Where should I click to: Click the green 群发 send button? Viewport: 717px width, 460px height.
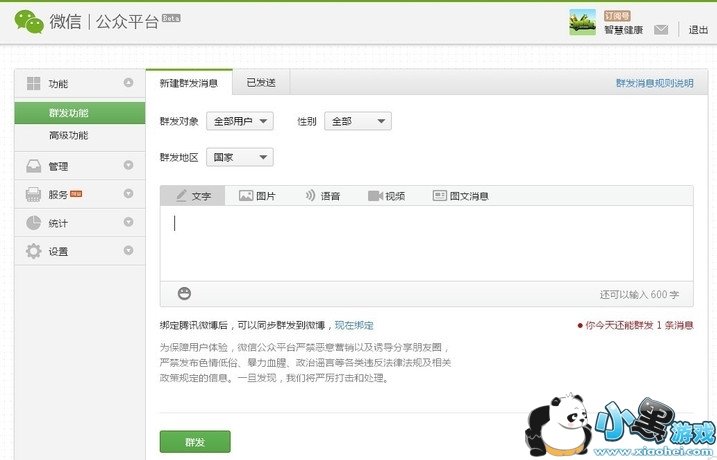(x=195, y=442)
